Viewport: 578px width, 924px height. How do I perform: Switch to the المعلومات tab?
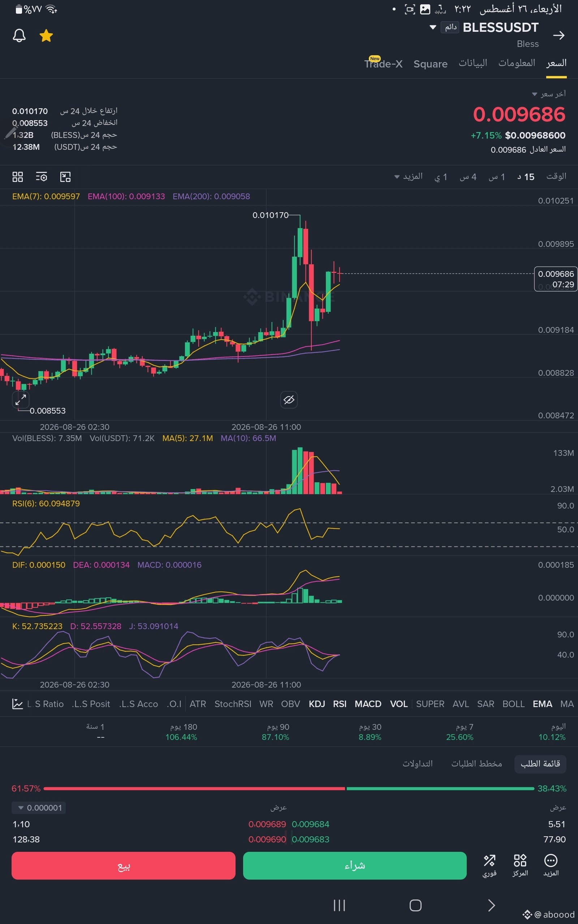517,63
